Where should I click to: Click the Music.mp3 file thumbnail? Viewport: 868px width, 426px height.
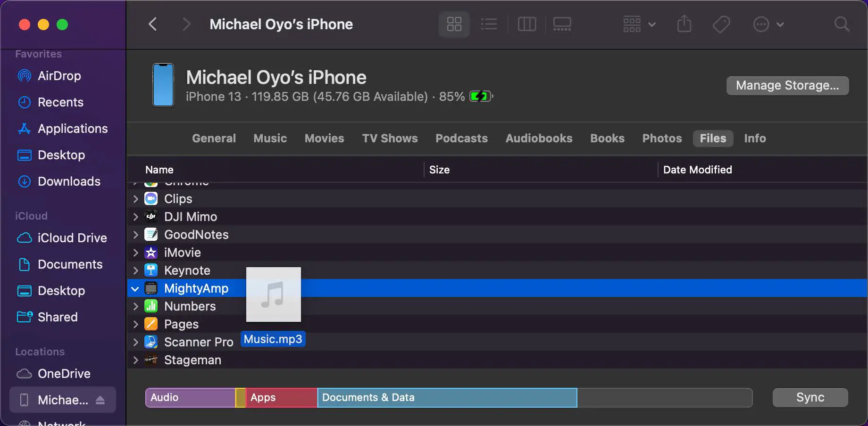(273, 294)
